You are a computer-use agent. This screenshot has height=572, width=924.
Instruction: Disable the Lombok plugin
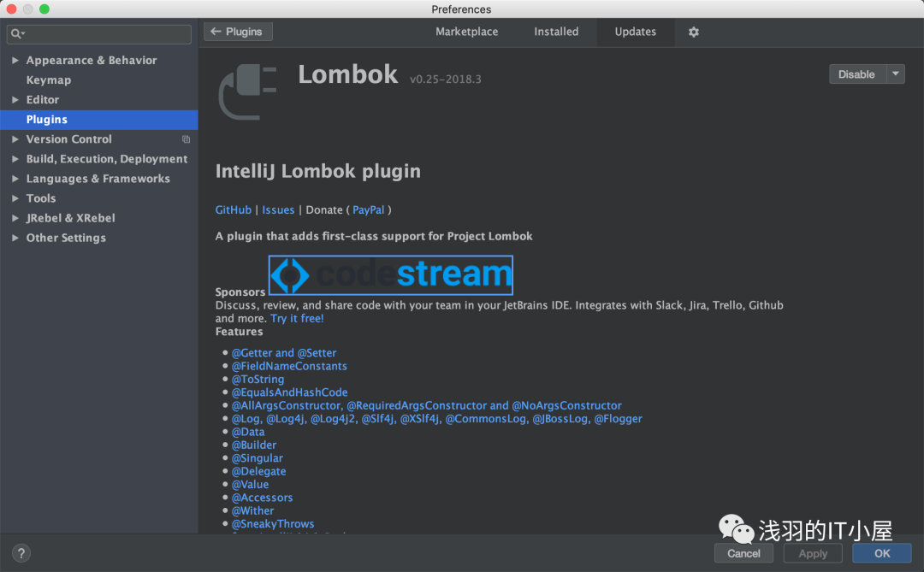(x=858, y=74)
